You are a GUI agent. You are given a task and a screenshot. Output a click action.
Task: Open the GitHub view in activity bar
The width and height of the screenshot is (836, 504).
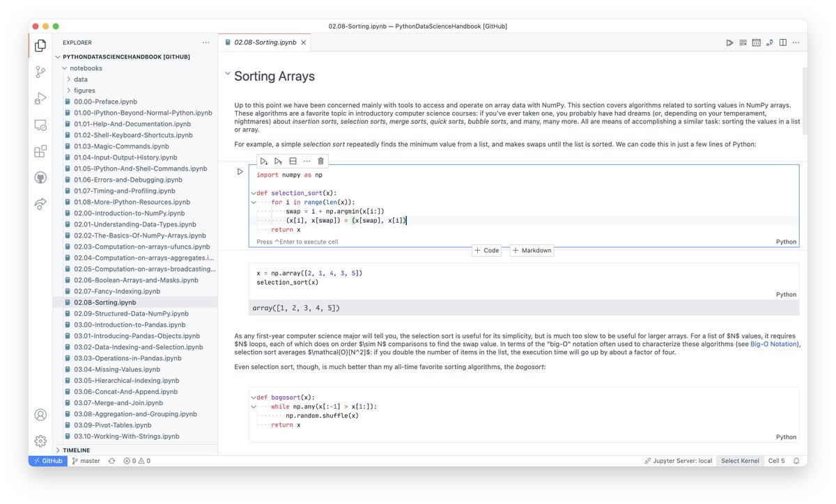click(x=40, y=178)
